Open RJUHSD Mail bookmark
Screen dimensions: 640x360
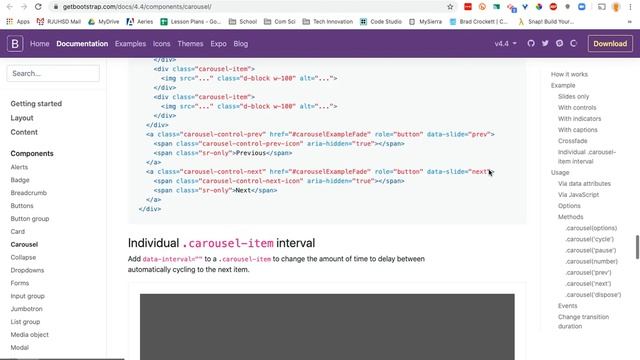59,22
